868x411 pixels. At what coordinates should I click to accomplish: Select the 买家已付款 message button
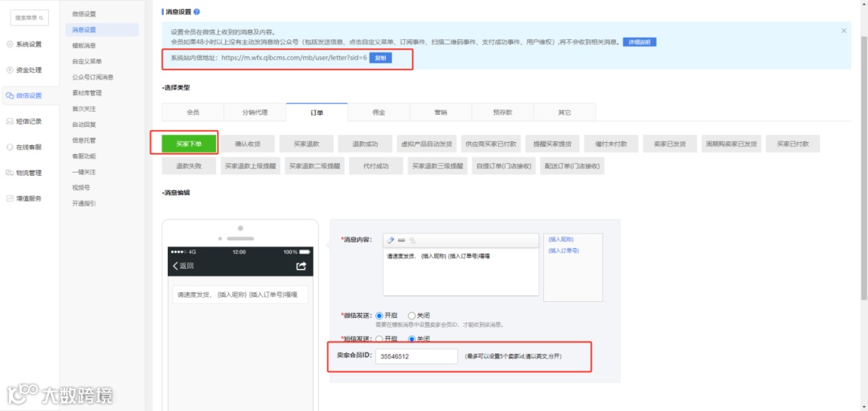coord(792,144)
